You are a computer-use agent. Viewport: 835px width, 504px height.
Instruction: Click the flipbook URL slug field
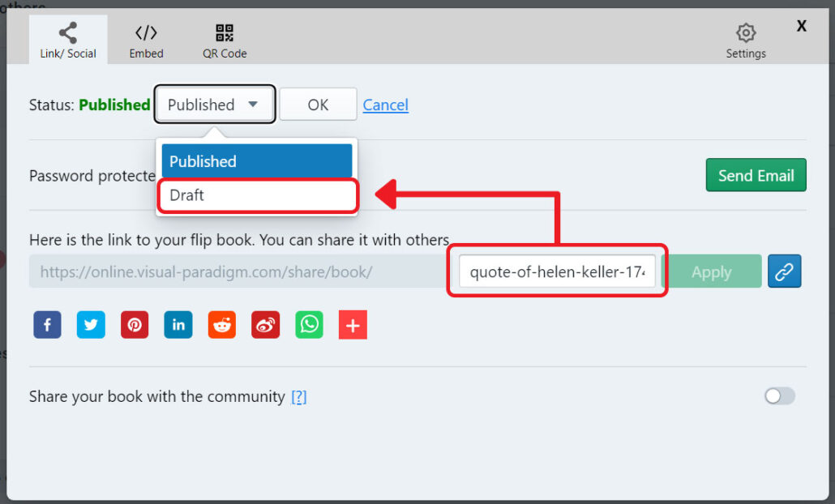(x=557, y=272)
